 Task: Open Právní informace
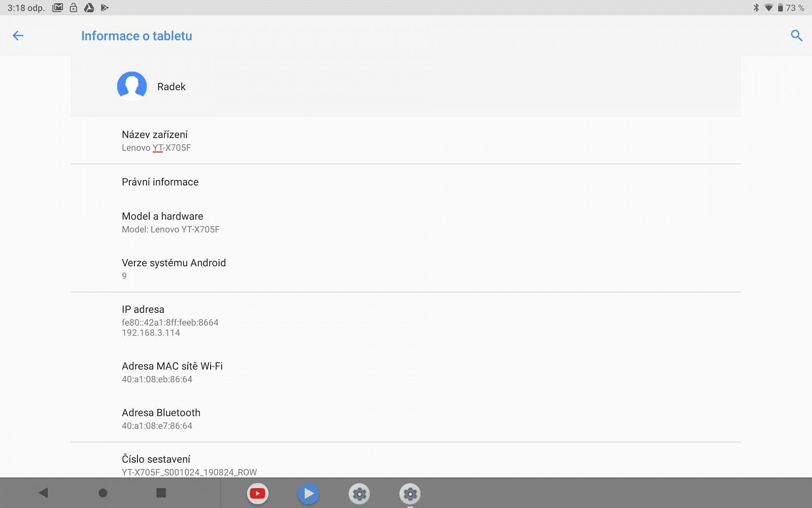(406, 182)
